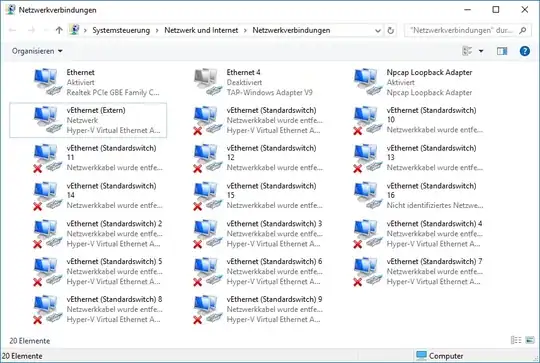Click the vEthernet (Standardswitch) 16 name
This screenshot has width=540, height=363.
coord(432,190)
